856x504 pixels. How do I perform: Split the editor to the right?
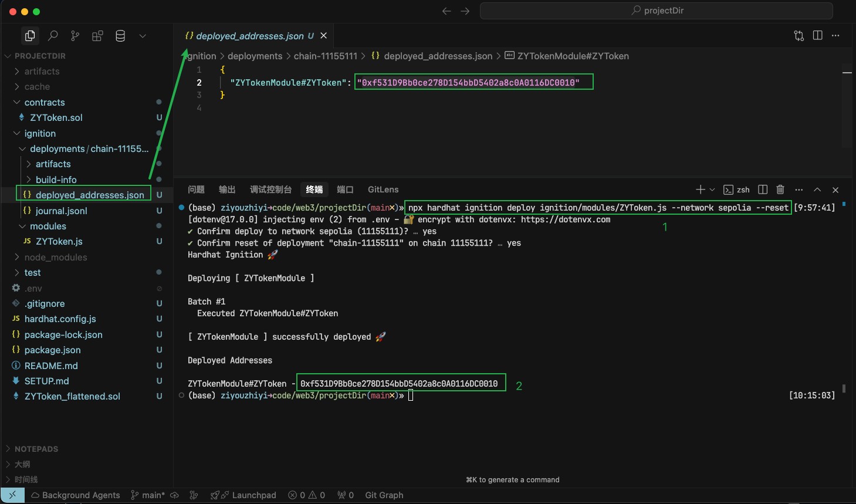point(818,36)
